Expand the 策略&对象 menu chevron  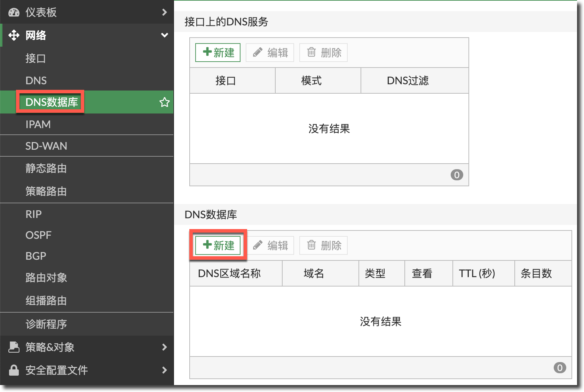tap(165, 347)
